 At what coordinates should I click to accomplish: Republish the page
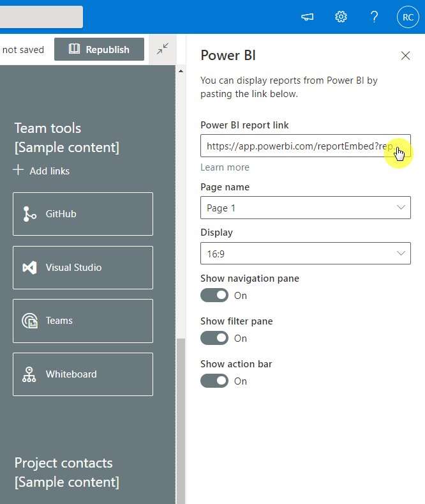pos(99,49)
